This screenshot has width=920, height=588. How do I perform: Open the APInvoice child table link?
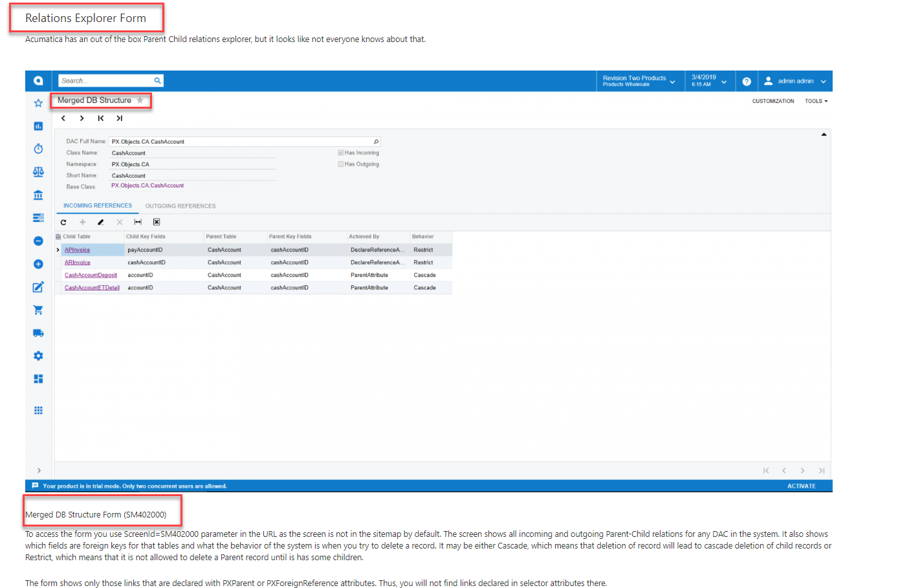(x=77, y=250)
